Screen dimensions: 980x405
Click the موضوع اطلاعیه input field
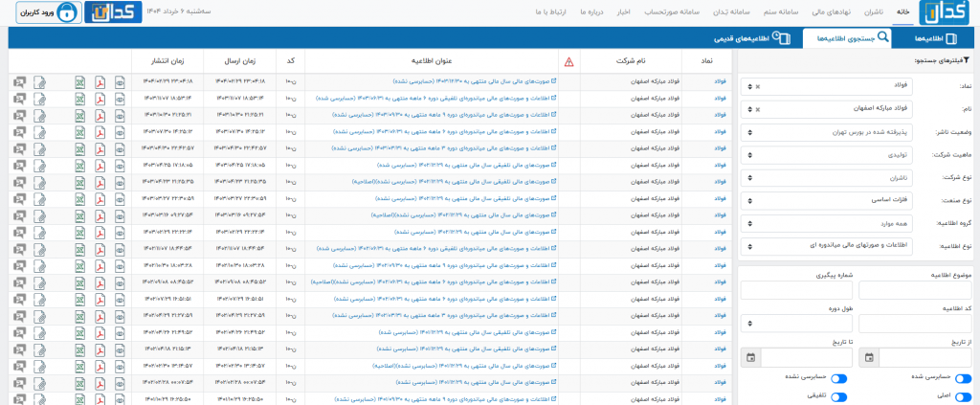click(x=916, y=291)
